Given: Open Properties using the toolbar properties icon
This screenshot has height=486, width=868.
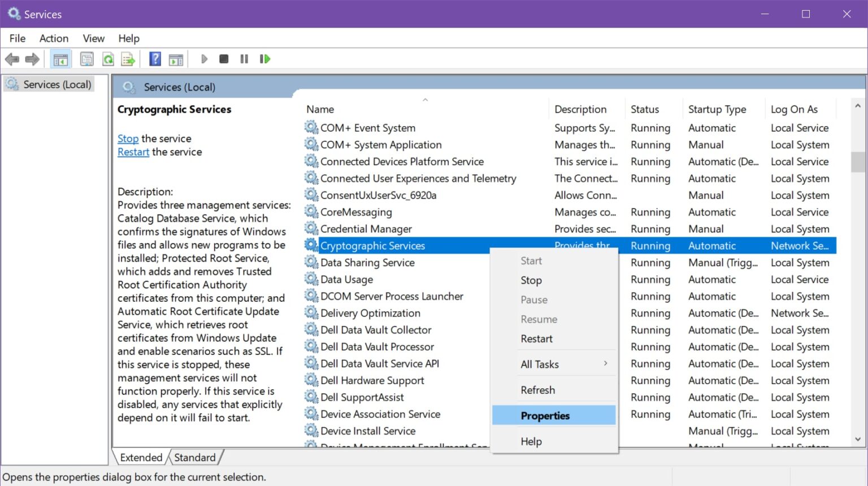Looking at the screenshot, I should click(86, 59).
